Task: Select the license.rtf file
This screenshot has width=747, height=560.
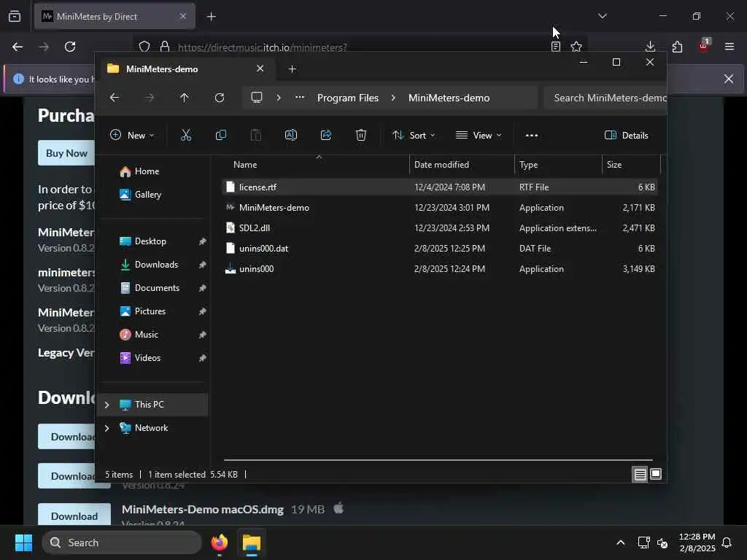Action: [440, 187]
